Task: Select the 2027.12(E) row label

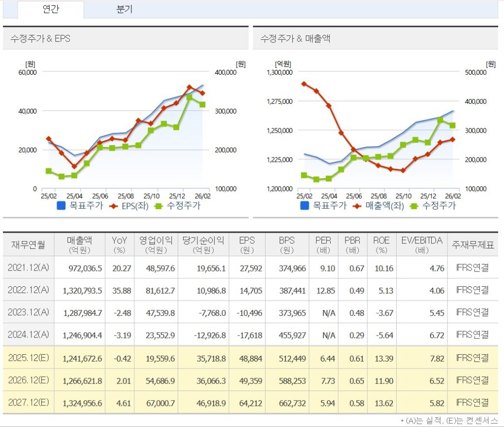Action: pos(29,403)
